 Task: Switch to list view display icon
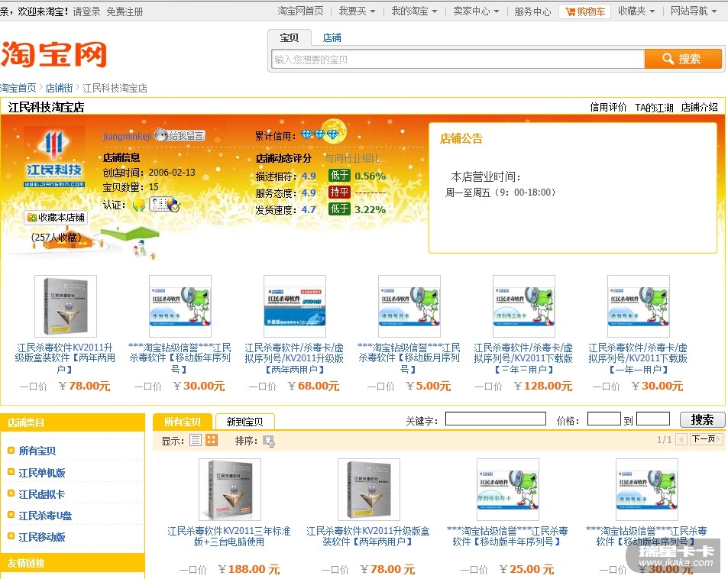[x=196, y=440]
